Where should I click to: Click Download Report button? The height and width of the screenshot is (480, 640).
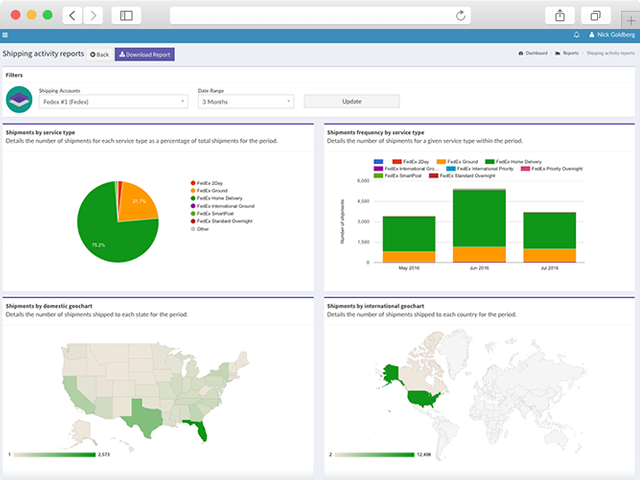coord(144,54)
